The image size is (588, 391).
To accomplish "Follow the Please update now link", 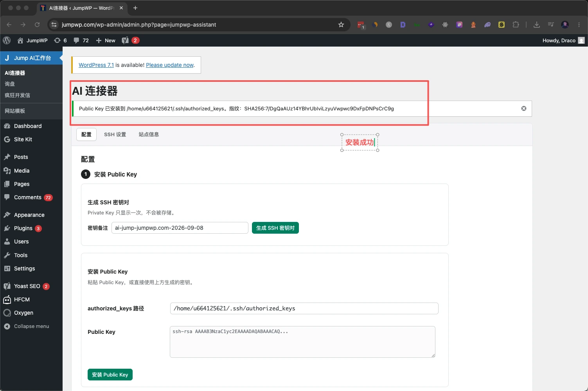I will click(x=170, y=65).
